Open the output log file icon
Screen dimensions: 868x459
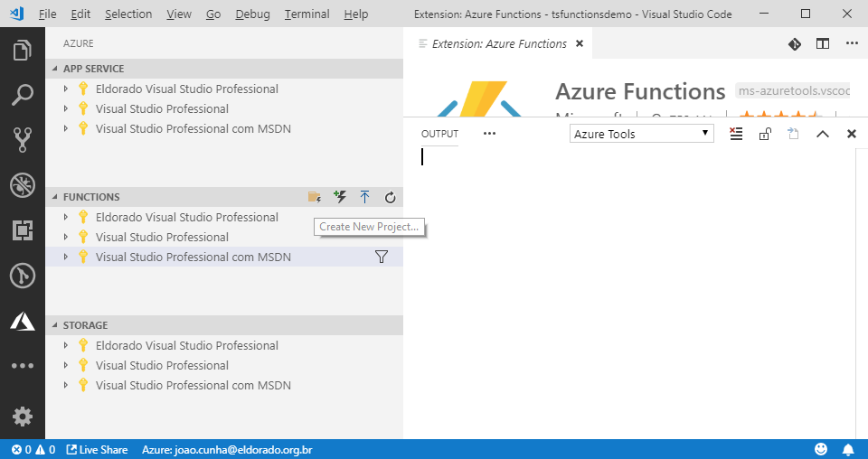[x=793, y=134]
